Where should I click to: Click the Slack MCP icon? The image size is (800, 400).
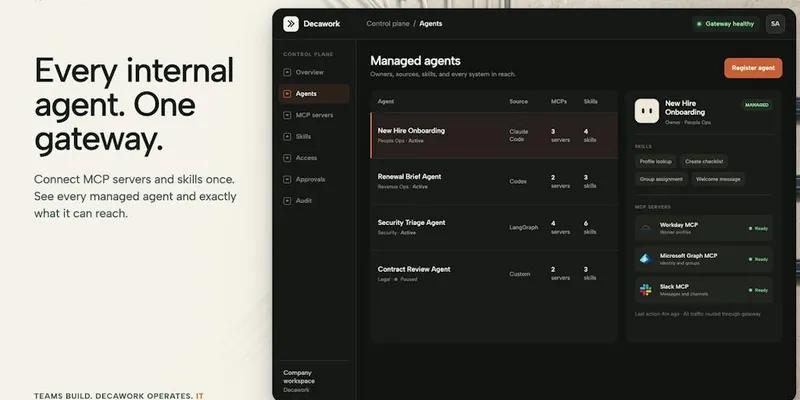646,290
